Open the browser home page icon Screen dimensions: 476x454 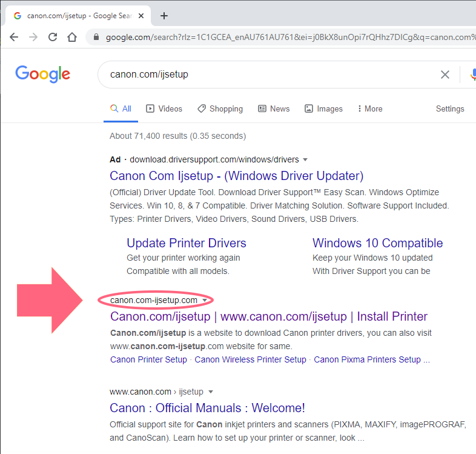(x=72, y=37)
